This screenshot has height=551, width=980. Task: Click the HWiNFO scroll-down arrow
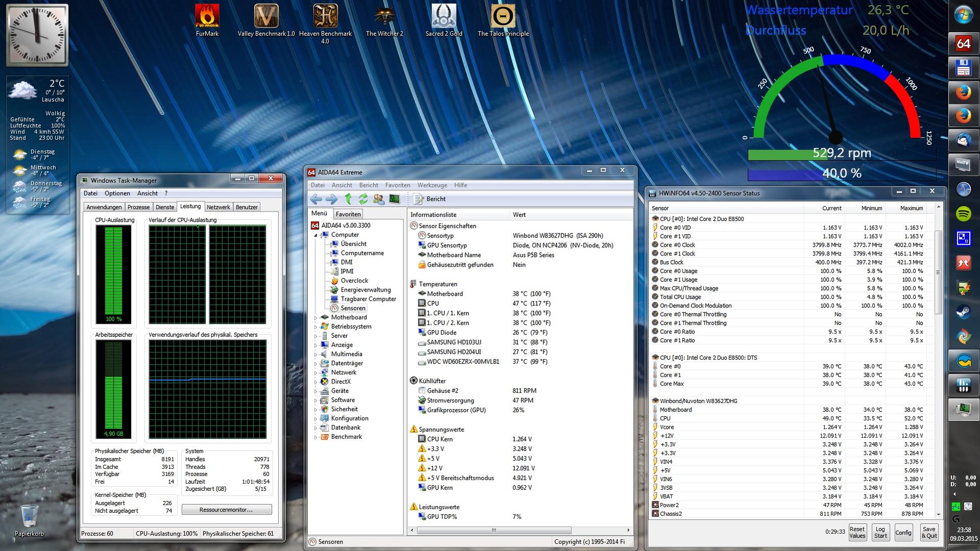point(938,514)
